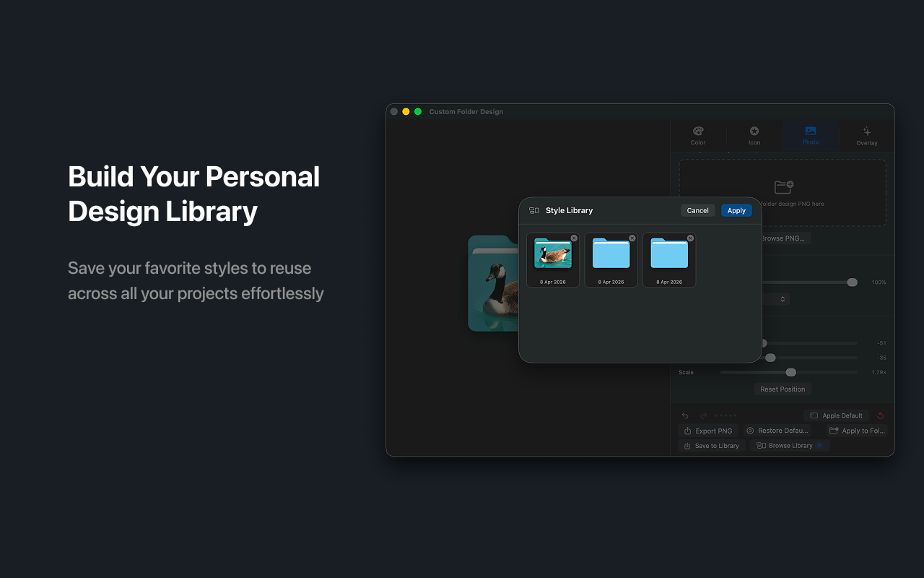Remove the middle blue folder style
Screen dimensions: 924x578
click(632, 238)
